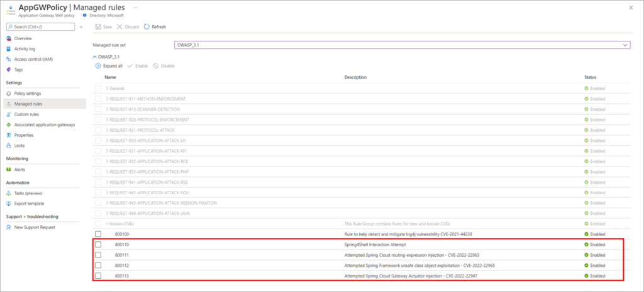Click the Associated application gateways icon
This screenshot has height=292, width=644.
[x=9, y=125]
